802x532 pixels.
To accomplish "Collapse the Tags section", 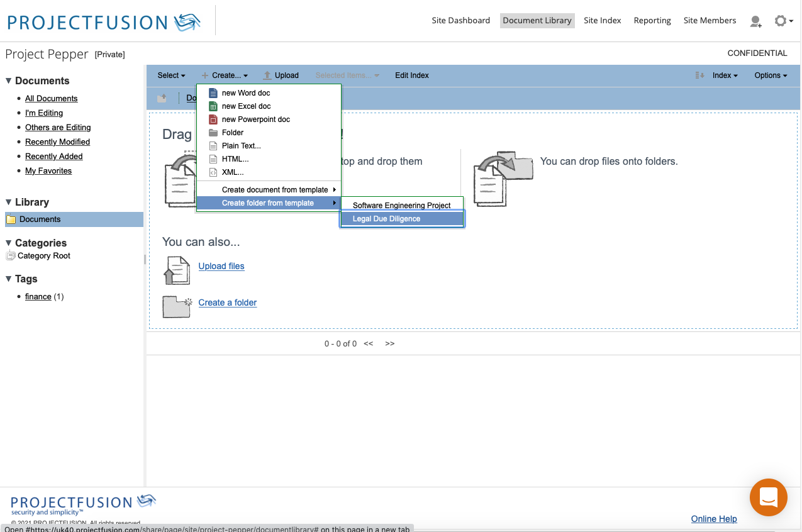I will [9, 279].
